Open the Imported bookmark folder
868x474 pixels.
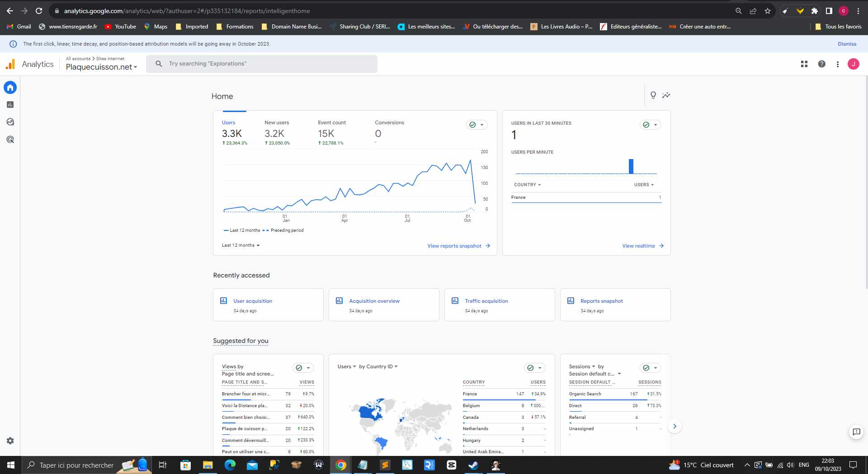click(192, 27)
